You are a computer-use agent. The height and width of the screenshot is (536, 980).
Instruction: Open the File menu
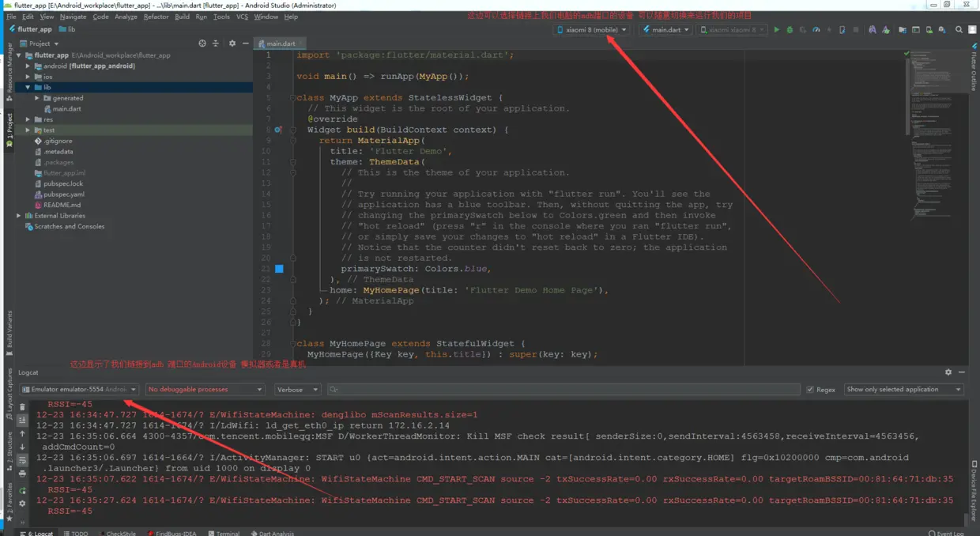pos(11,17)
